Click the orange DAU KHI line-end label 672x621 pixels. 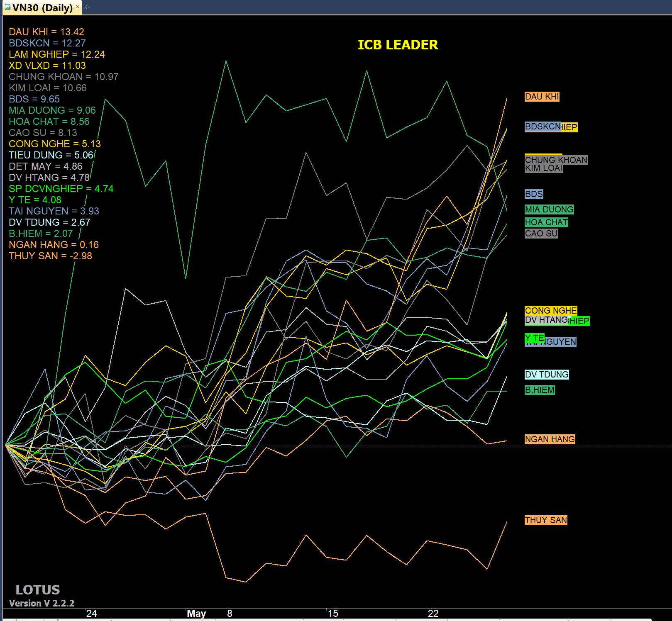(x=542, y=97)
